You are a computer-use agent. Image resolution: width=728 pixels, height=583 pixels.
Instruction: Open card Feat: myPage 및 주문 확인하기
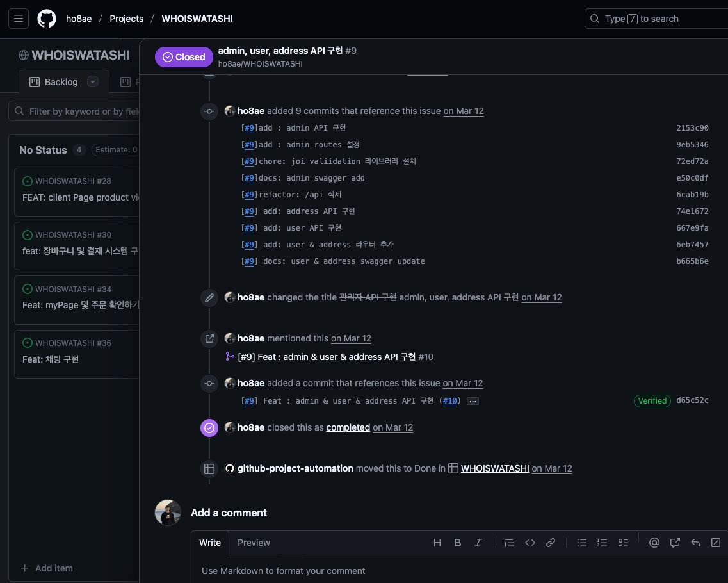(77, 300)
